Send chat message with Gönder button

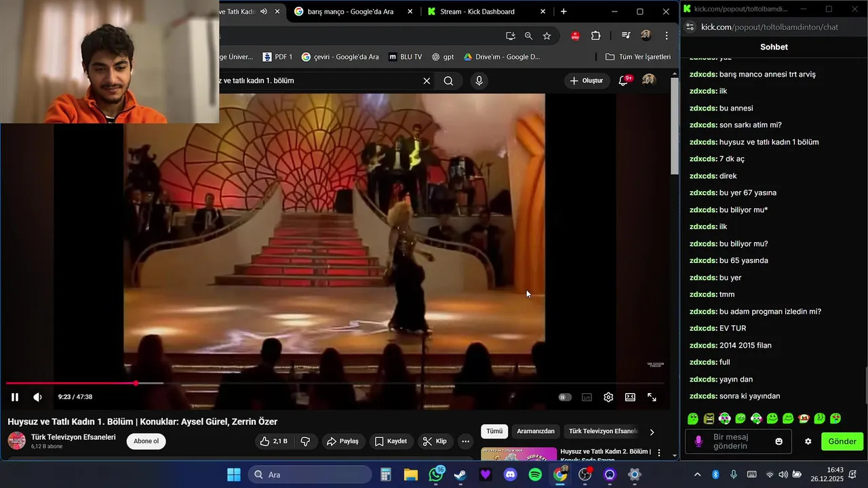click(842, 441)
